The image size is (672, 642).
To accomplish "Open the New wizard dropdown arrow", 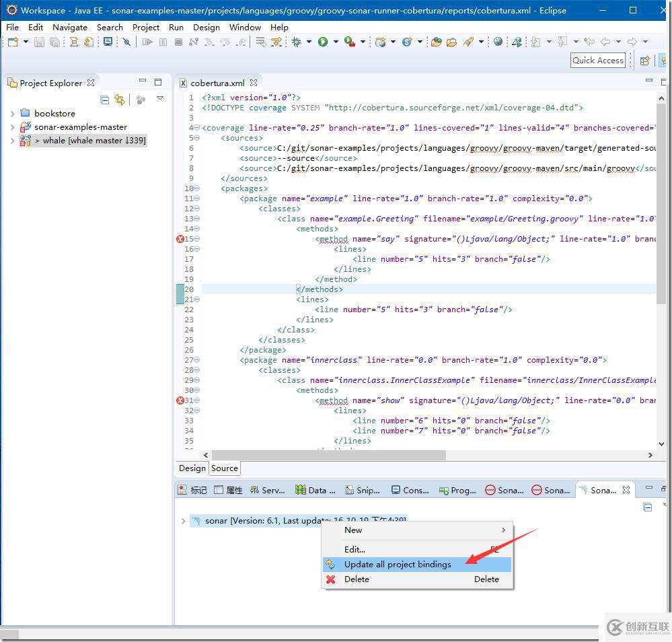I will [26, 42].
